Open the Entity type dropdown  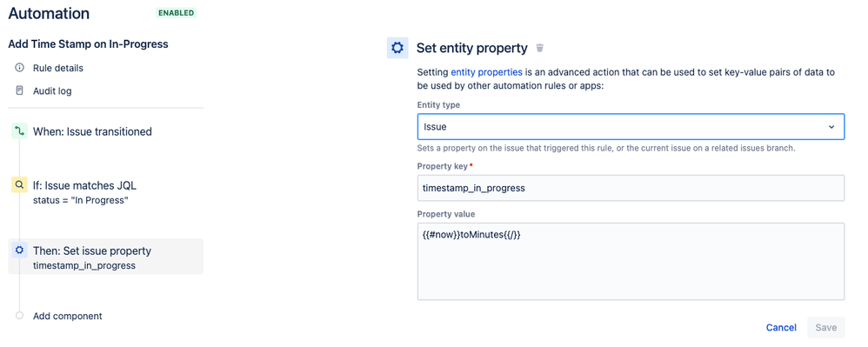click(631, 127)
